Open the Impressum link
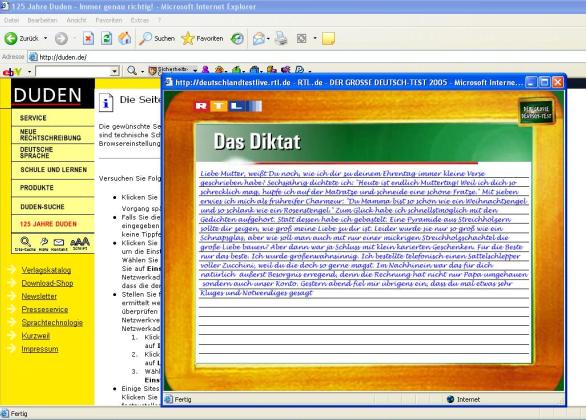The image size is (586, 420). (x=40, y=349)
